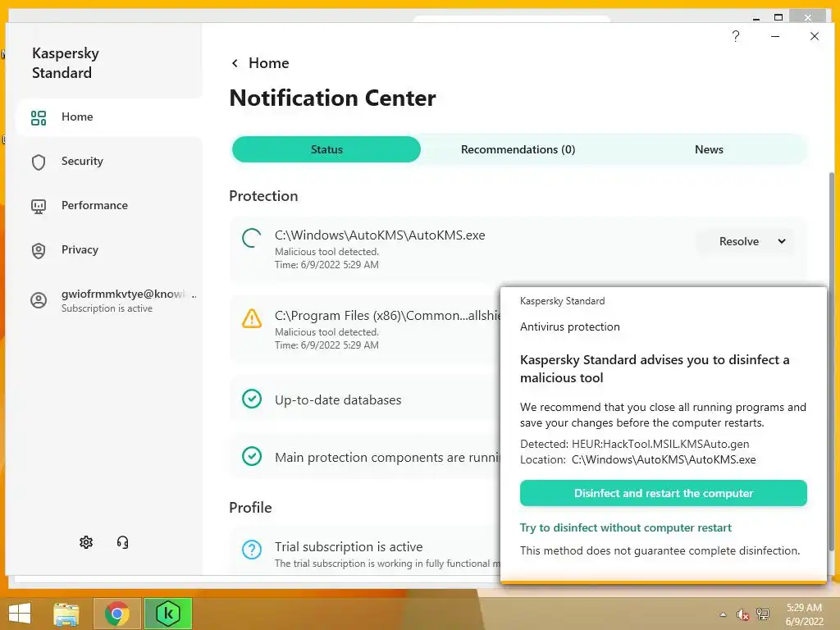The width and height of the screenshot is (840, 630).
Task: Click the Resolve button for AutoKMS.exe
Action: pyautogui.click(x=739, y=242)
